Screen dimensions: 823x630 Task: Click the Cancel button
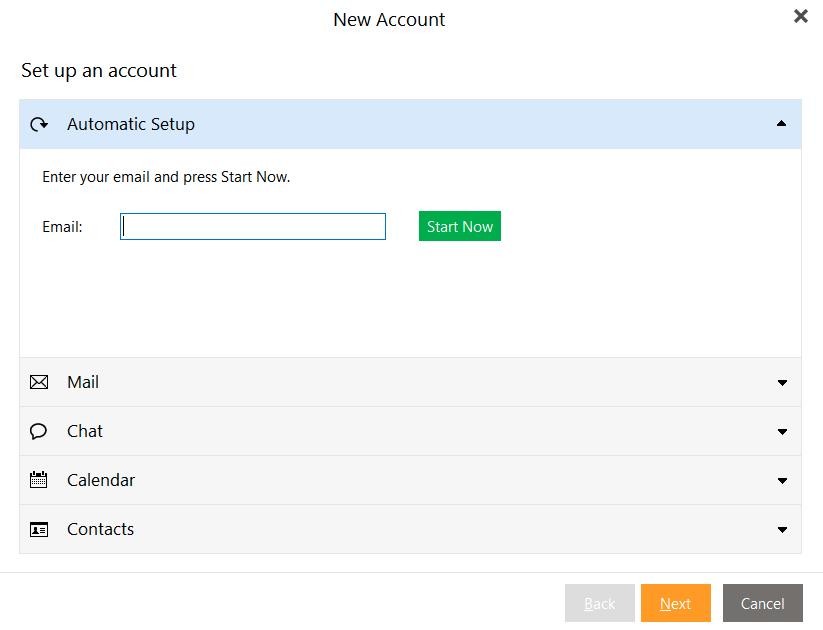(x=763, y=603)
